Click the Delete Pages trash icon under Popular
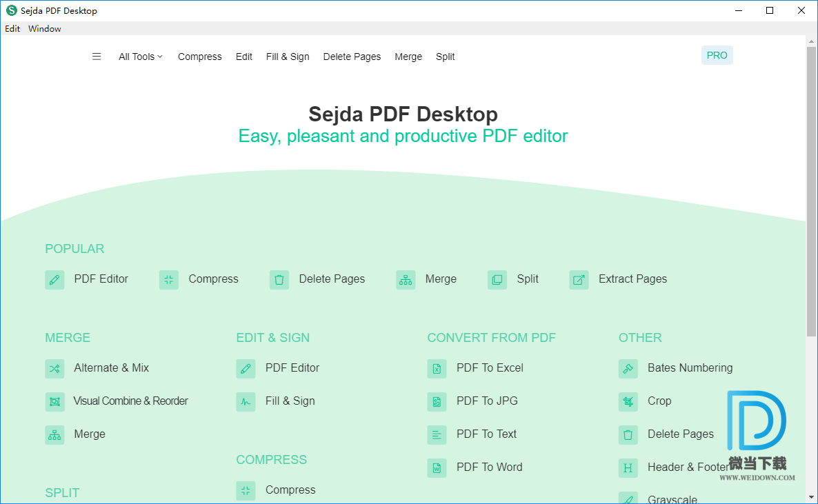Viewport: 818px width, 504px height. 279,280
